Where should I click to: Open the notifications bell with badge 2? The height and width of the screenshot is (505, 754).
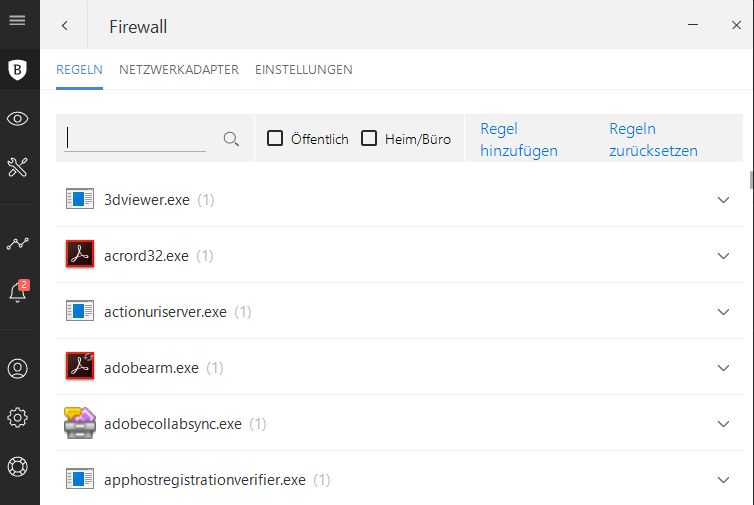click(19, 291)
